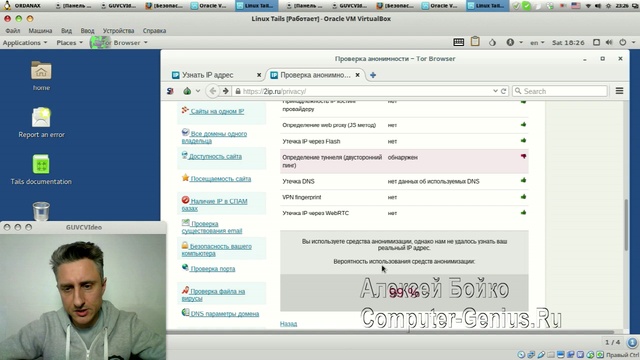Viewport: 640px width, 360px height.
Task: Click the Назад link below results
Action: (x=289, y=324)
